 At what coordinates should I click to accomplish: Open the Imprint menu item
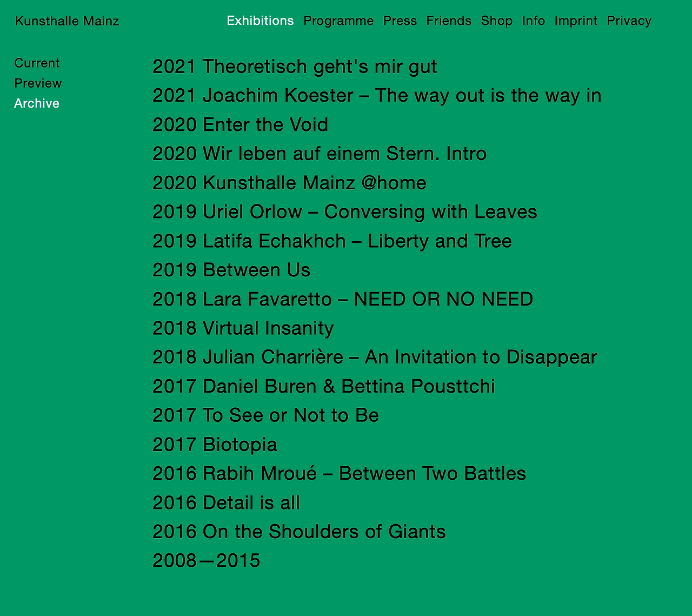[576, 21]
